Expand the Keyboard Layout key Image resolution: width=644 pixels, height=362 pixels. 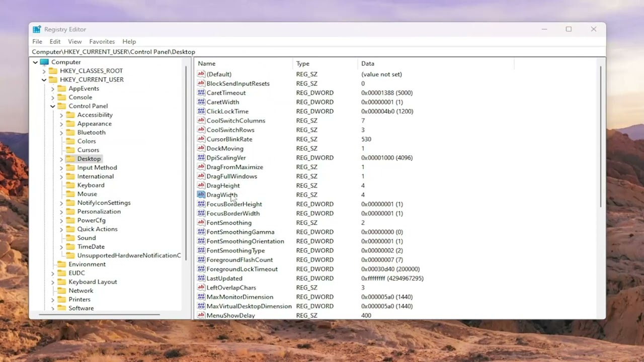(52, 282)
